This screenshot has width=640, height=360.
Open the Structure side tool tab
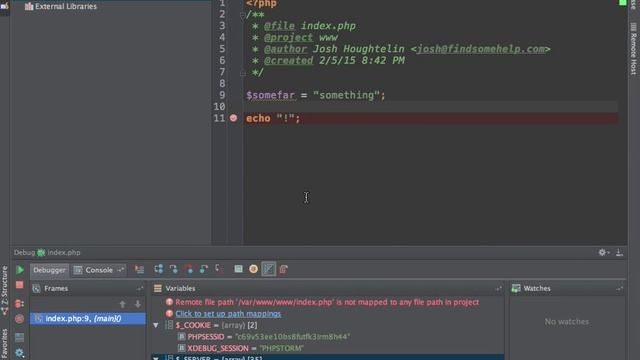coord(4,290)
